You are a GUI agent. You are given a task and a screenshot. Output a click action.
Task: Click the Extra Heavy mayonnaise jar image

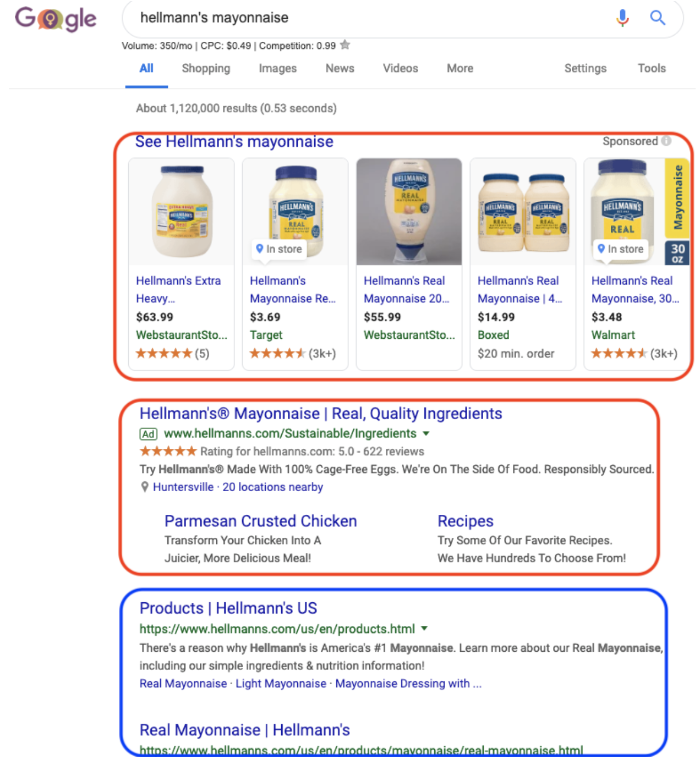pyautogui.click(x=182, y=212)
